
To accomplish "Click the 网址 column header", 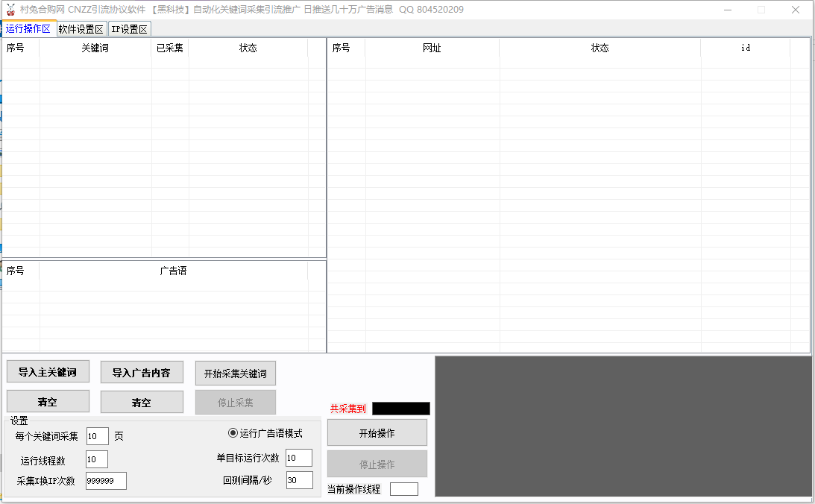I will pyautogui.click(x=432, y=48).
